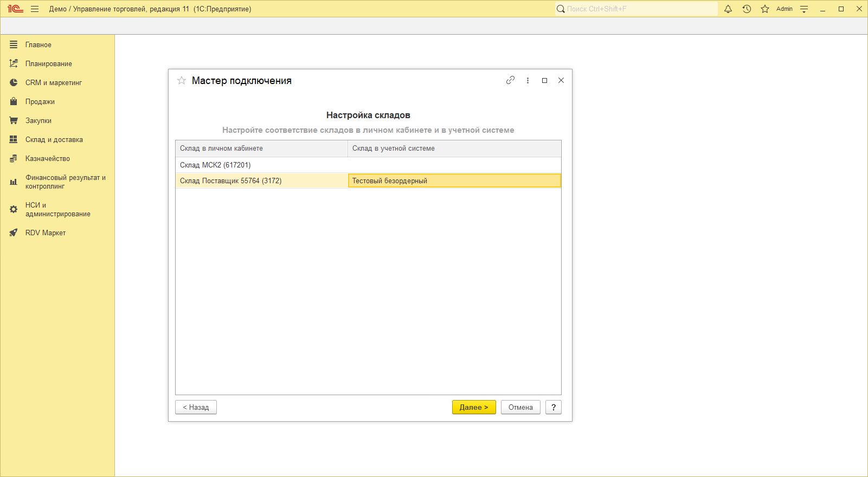
Task: Open the Планирование section
Action: pyautogui.click(x=49, y=63)
